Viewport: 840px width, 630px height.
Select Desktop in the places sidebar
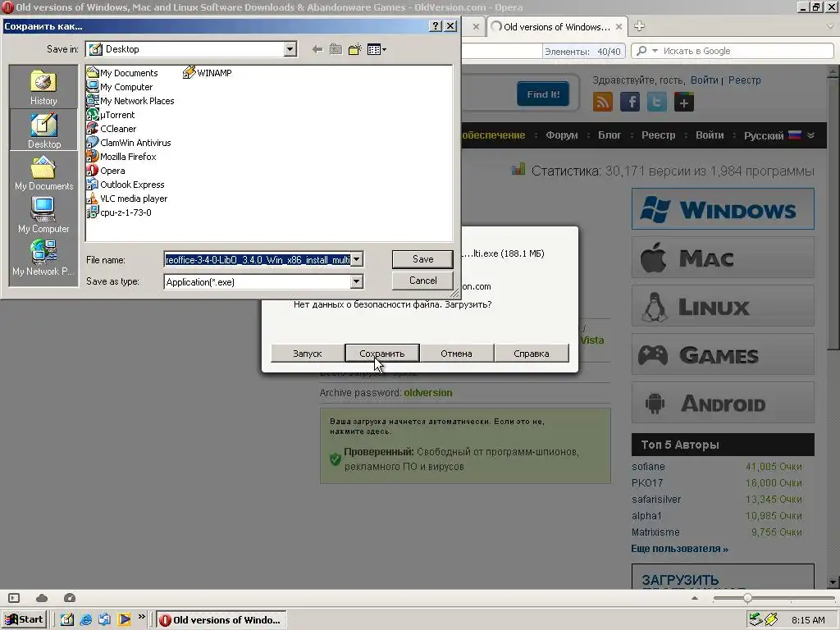pos(43,130)
